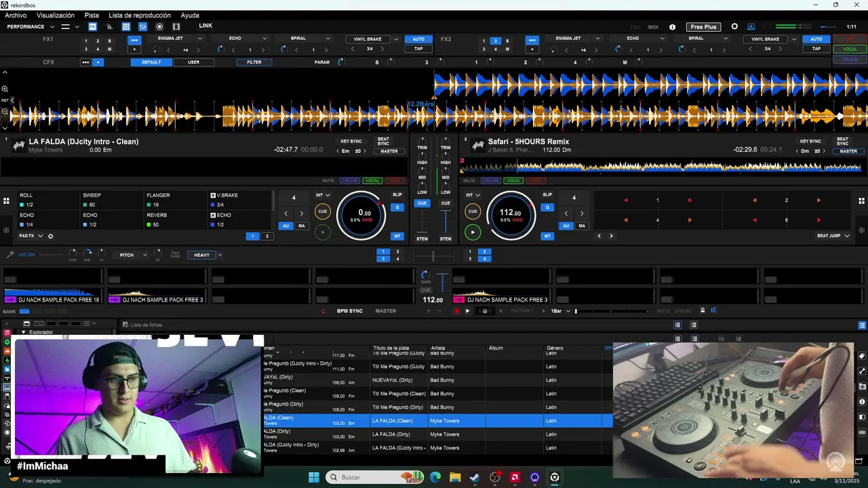The height and width of the screenshot is (488, 868).
Task: Hit the deck 1 CUE round button
Action: (x=323, y=211)
